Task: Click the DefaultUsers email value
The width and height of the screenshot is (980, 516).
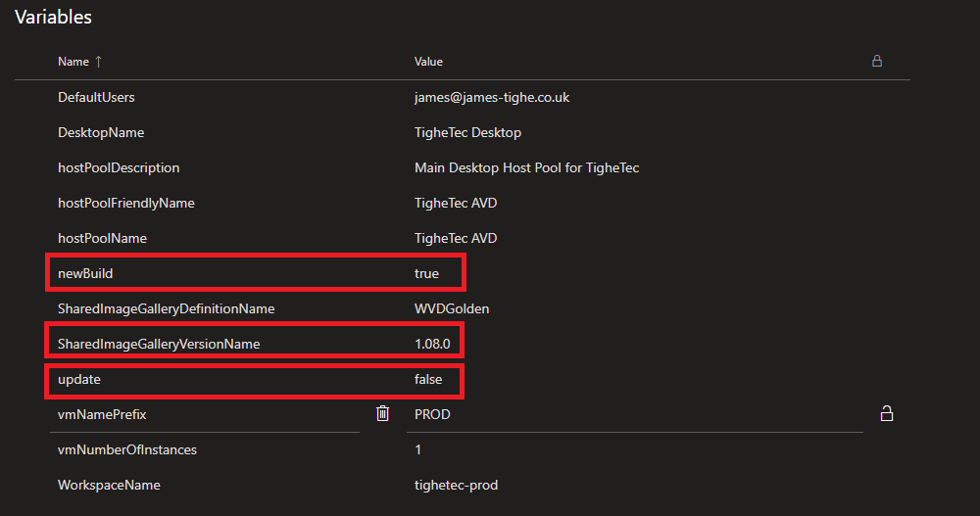Action: pyautogui.click(x=493, y=97)
